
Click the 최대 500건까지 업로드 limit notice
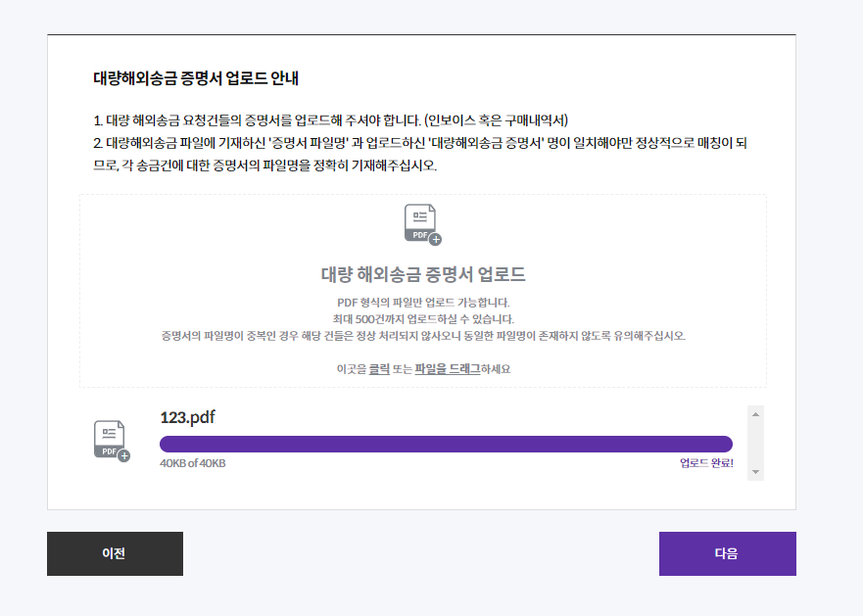(423, 318)
